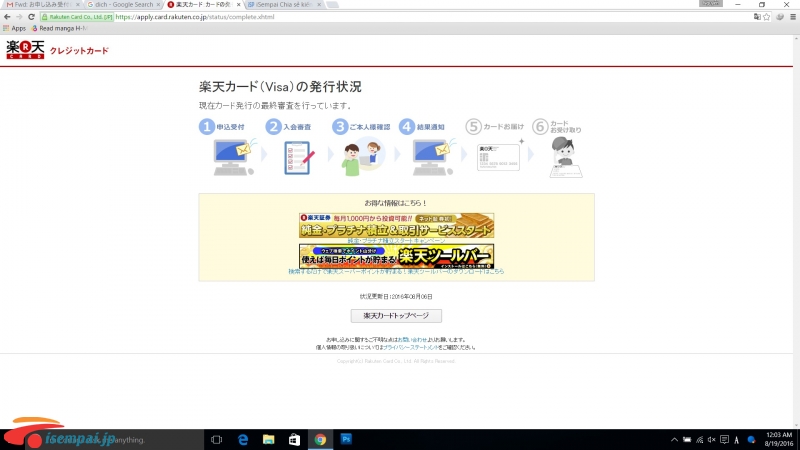Viewport: 800px width, 450px height.
Task: Click the Chrome taskbar icon
Action: tap(320, 440)
